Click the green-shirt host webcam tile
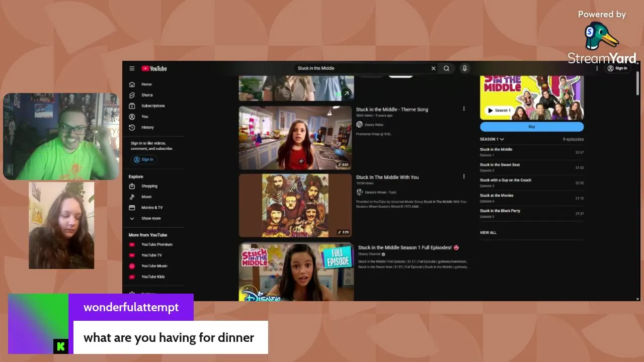The height and width of the screenshot is (362, 644). tap(61, 136)
